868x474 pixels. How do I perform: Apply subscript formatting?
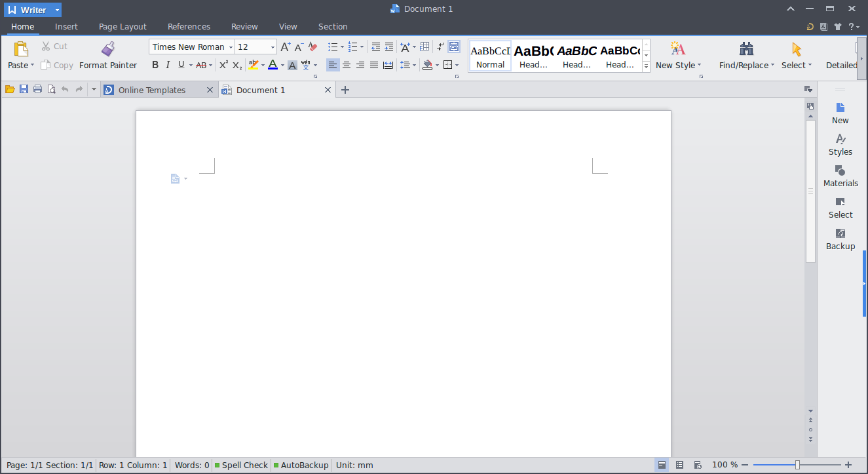tap(237, 65)
